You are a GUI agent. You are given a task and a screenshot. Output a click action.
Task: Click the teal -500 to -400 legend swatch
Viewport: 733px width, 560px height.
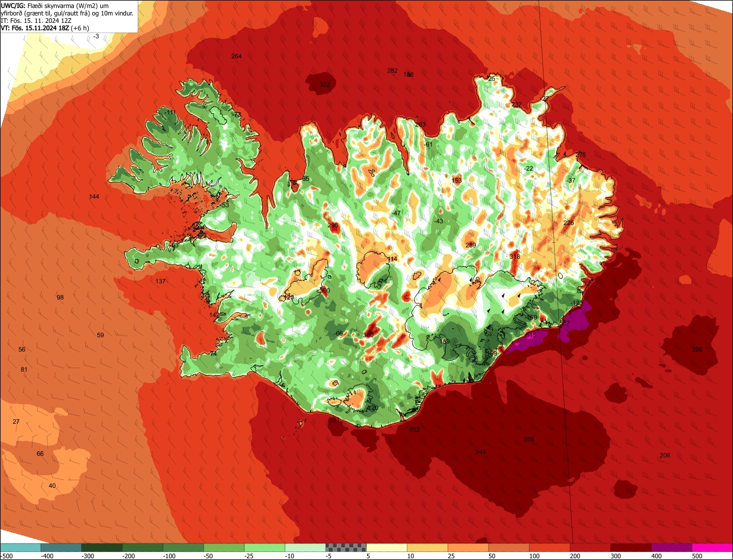[21, 547]
